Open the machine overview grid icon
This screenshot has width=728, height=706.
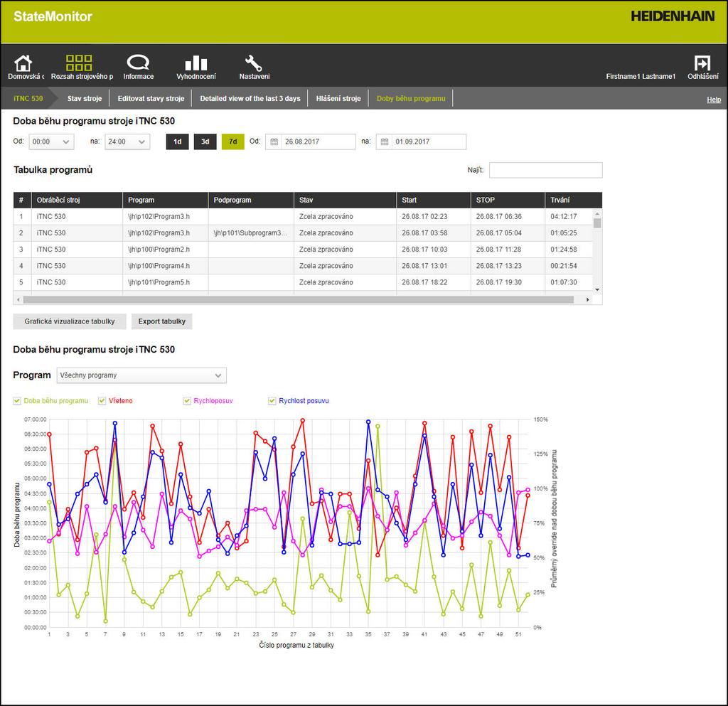[x=79, y=63]
